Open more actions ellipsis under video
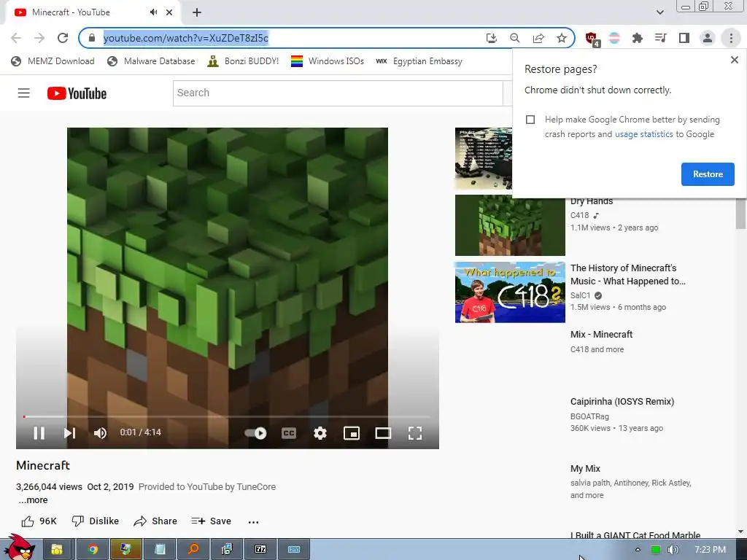This screenshot has height=560, width=747. [253, 522]
